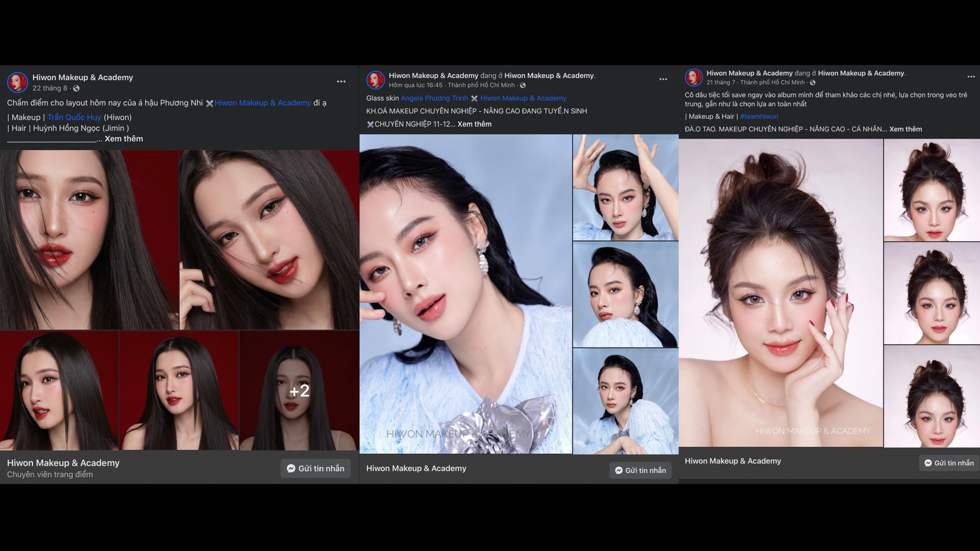This screenshot has height=551, width=980.
Task: Click public globe icon beside Thành phố Hồ Chí Minh, Hôm qua post
Action: click(x=523, y=85)
